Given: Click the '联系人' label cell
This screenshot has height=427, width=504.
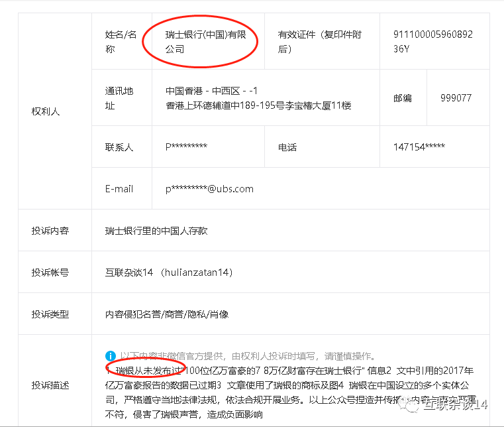Looking at the screenshot, I should [x=122, y=147].
